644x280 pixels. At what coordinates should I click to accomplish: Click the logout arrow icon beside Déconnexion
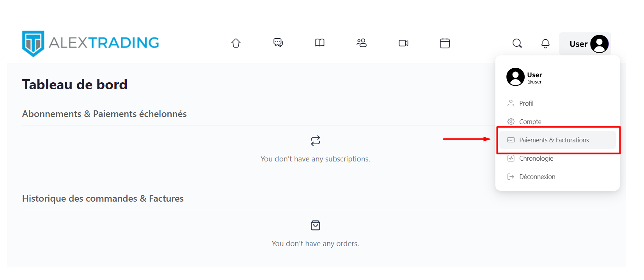[511, 177]
